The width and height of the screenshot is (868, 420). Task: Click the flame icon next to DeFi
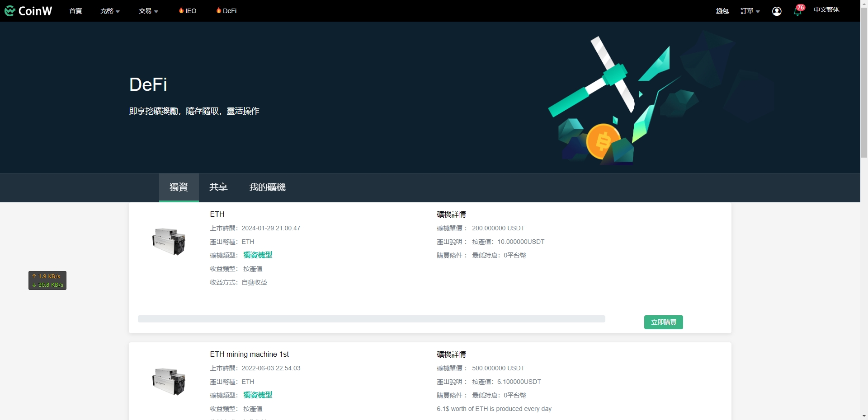[218, 10]
